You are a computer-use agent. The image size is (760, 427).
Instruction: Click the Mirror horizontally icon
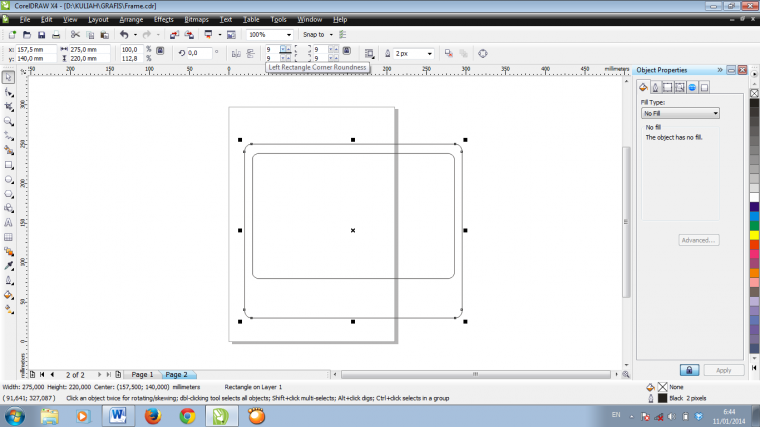pyautogui.click(x=236, y=54)
